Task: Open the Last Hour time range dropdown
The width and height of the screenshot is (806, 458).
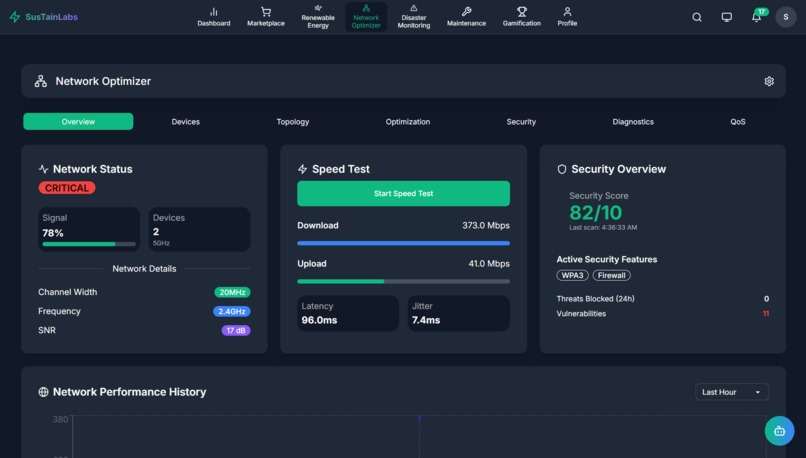Action: [x=731, y=392]
